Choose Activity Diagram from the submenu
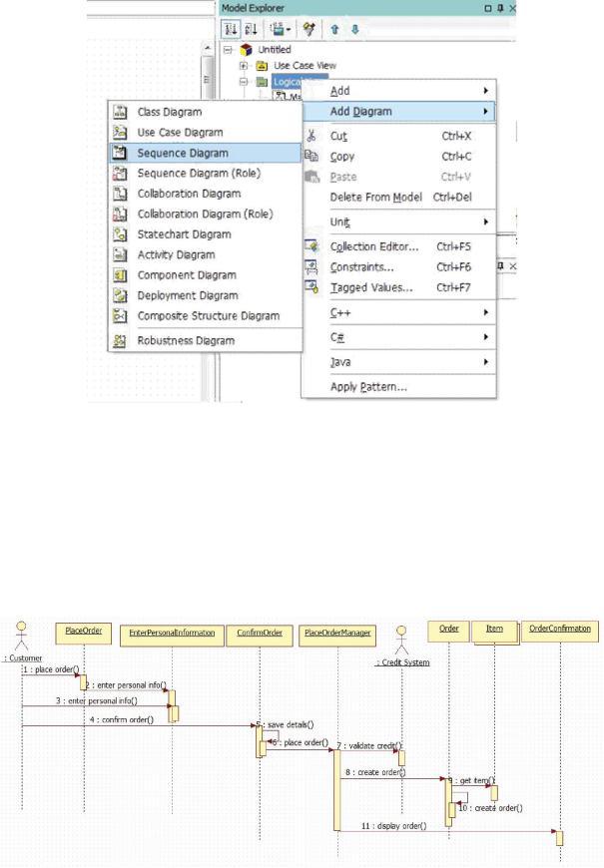 [206, 254]
